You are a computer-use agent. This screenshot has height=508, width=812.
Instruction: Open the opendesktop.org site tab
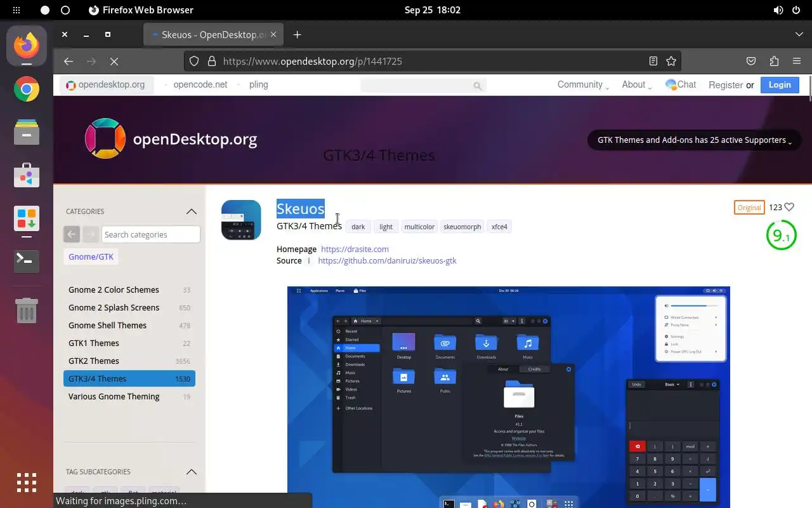[107, 84]
